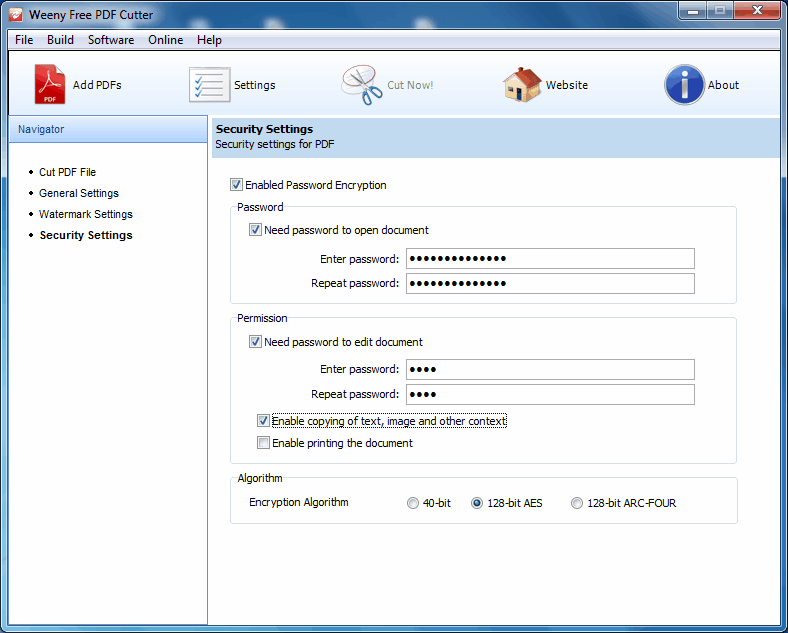Disable copying of text, image and other context

[263, 421]
